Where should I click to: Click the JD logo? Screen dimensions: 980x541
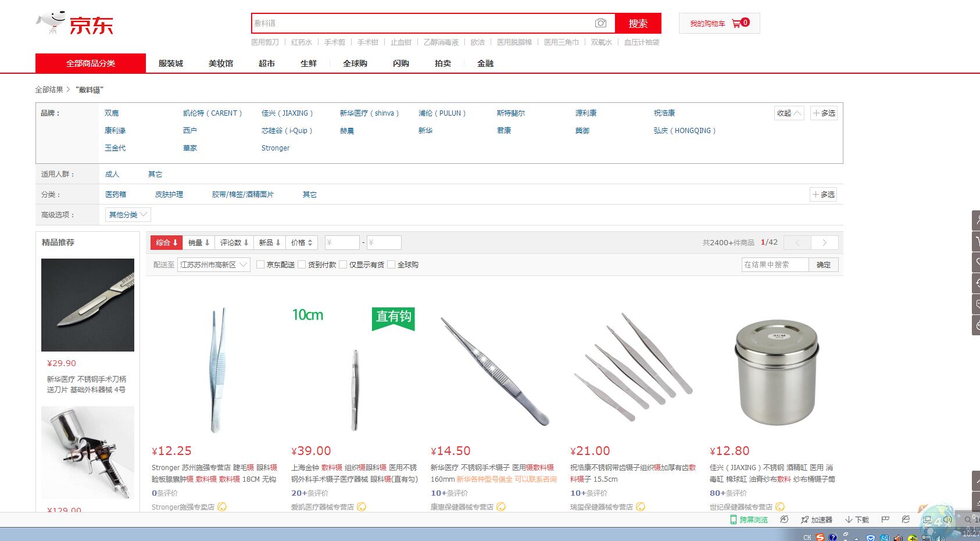pyautogui.click(x=74, y=23)
